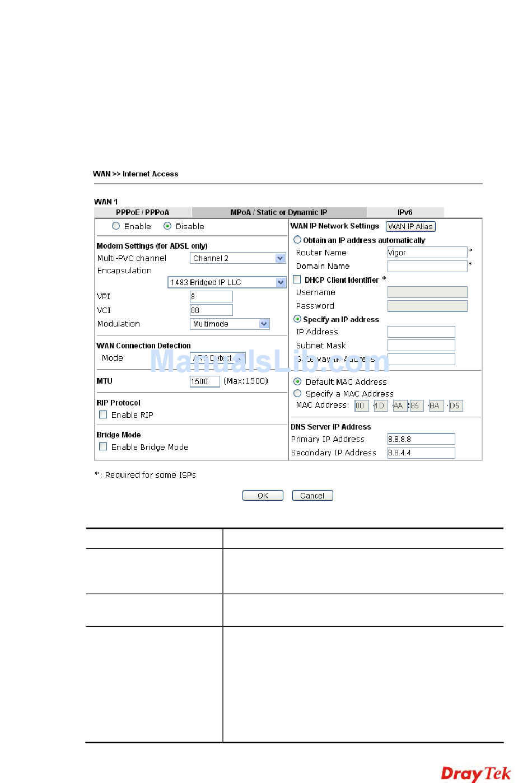Select the Enable radio button
This screenshot has width=532, height=783.
click(116, 226)
